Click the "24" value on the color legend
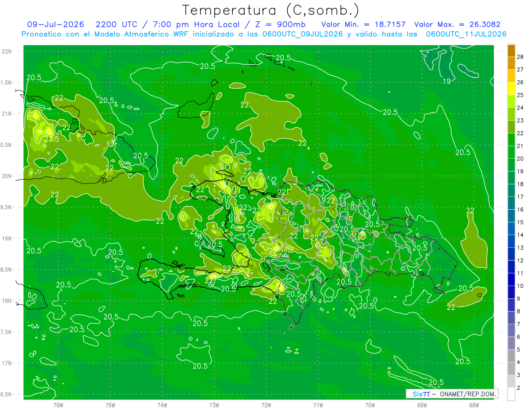This screenshot has height=411, width=532. [520, 108]
